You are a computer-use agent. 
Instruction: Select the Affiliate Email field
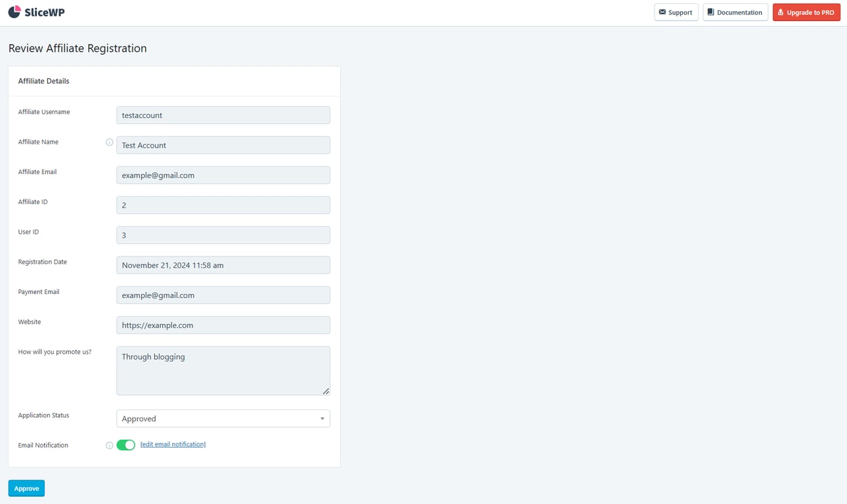223,175
